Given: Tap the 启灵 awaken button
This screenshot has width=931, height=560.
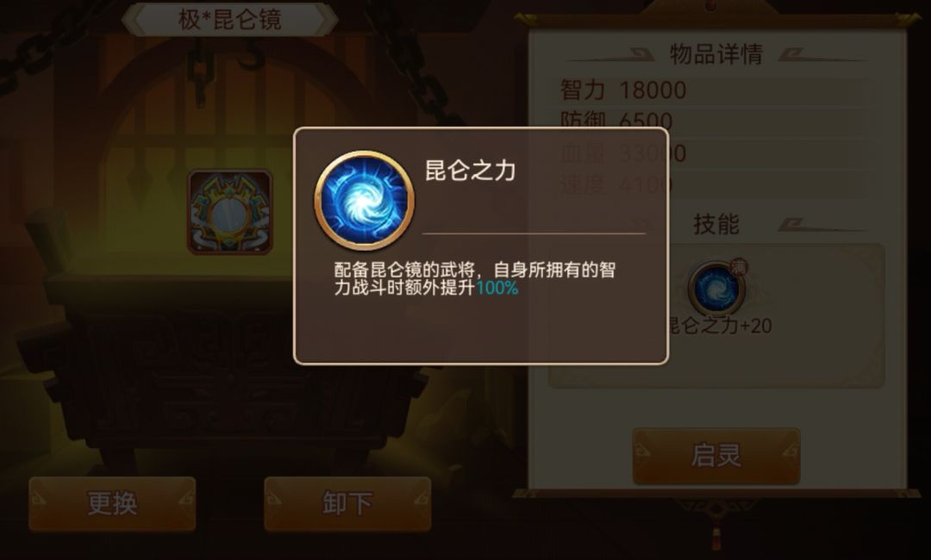Looking at the screenshot, I should [x=716, y=456].
